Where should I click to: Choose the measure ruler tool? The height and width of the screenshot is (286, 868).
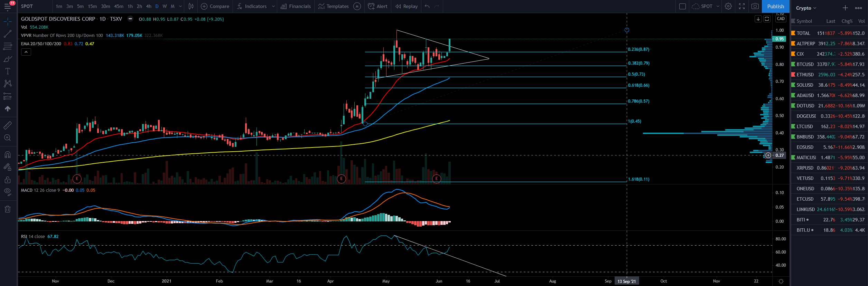(x=8, y=125)
